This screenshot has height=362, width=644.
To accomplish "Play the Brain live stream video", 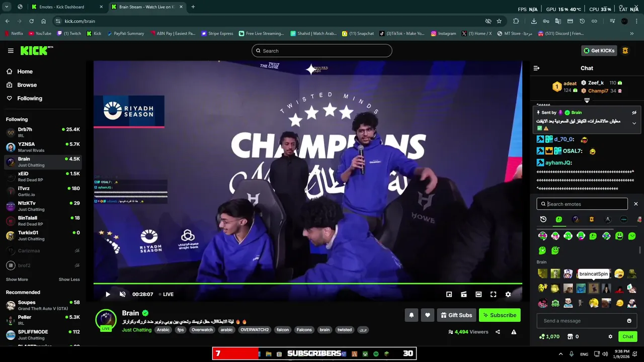I will (x=108, y=294).
